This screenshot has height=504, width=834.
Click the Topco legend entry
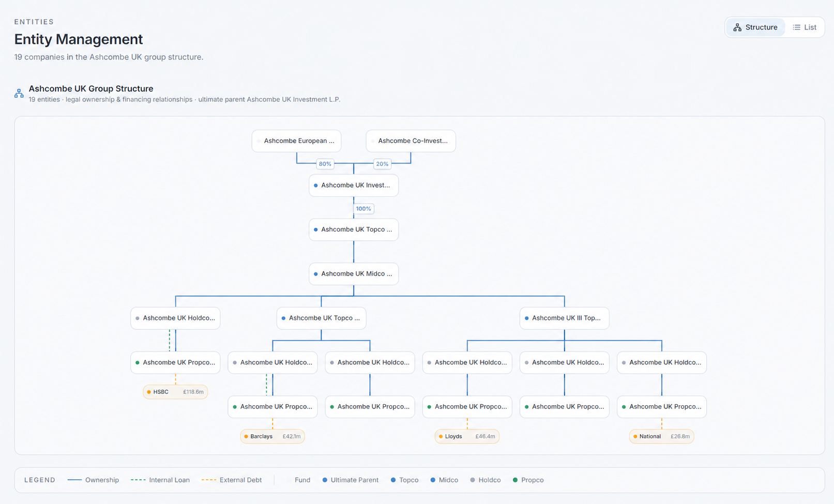pos(404,480)
